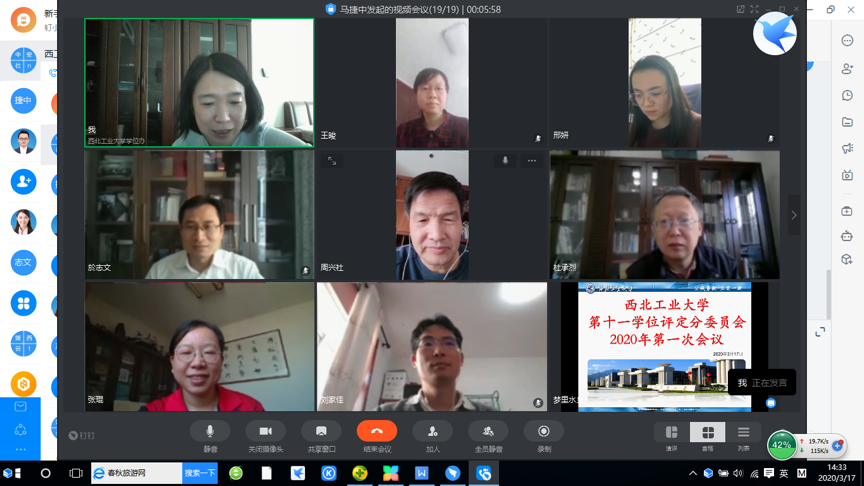This screenshot has width=864, height=486.
Task: Select the shared presentation slide thumbnail
Action: tap(664, 346)
